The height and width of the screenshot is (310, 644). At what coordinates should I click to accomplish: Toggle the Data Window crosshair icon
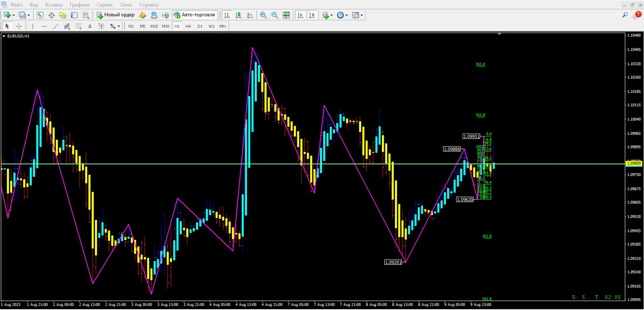(x=51, y=15)
